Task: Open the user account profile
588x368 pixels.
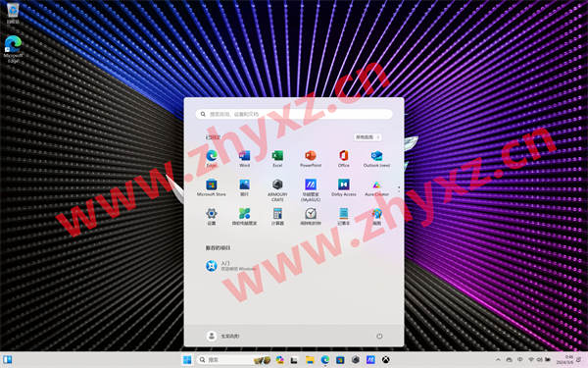Action: 222,336
